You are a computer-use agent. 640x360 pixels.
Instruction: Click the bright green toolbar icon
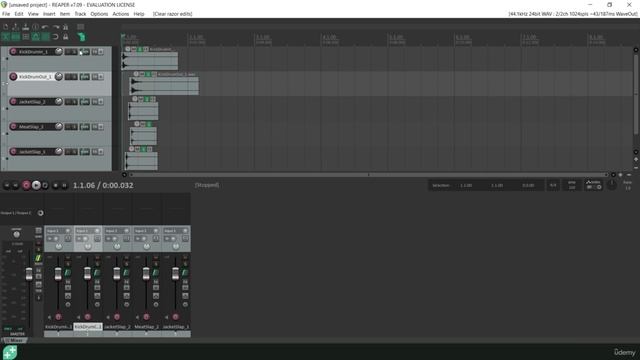82,37
